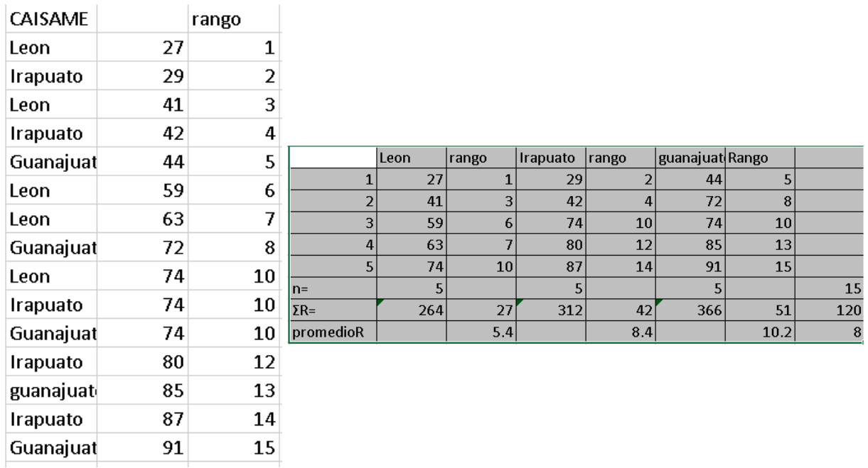The width and height of the screenshot is (868, 468).
Task: Select the average rank cell 8.4
Action: (x=620, y=332)
